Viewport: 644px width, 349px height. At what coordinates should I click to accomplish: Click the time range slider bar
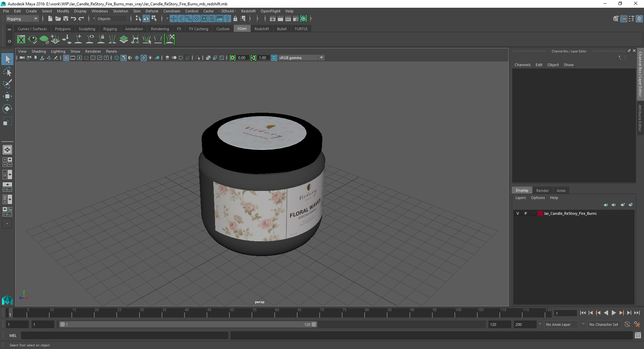pyautogui.click(x=188, y=325)
